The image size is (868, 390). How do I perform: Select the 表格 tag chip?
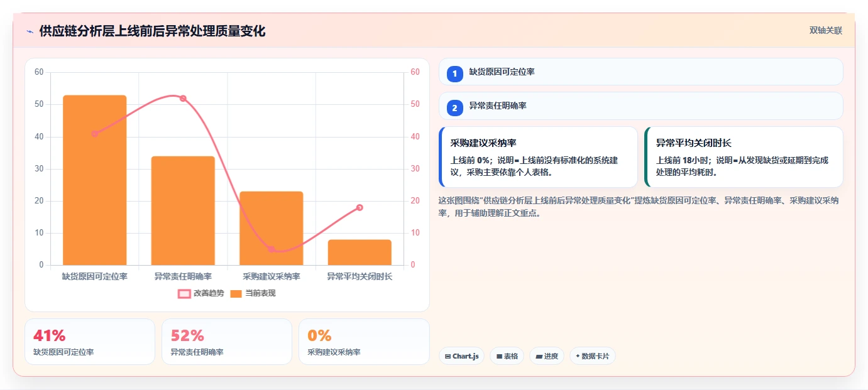point(507,356)
